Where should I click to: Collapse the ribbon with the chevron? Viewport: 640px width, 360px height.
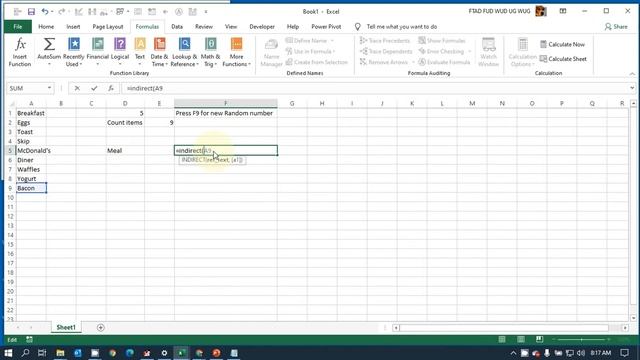pos(632,73)
